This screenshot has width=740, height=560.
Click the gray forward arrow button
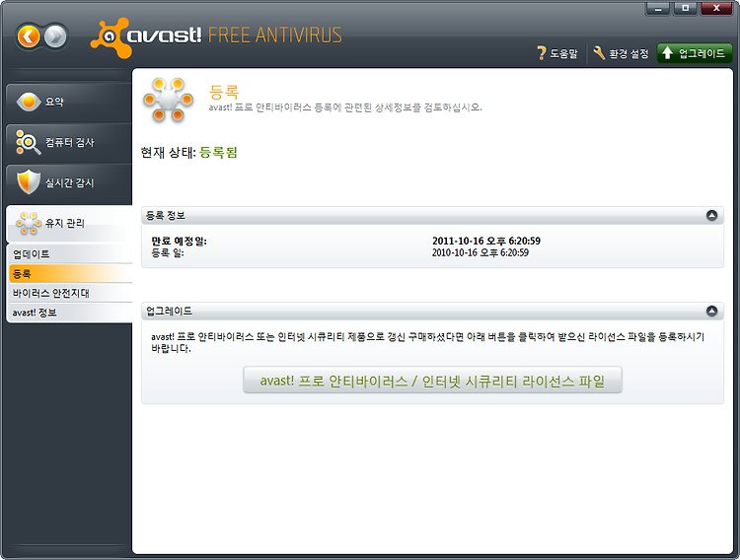point(55,36)
